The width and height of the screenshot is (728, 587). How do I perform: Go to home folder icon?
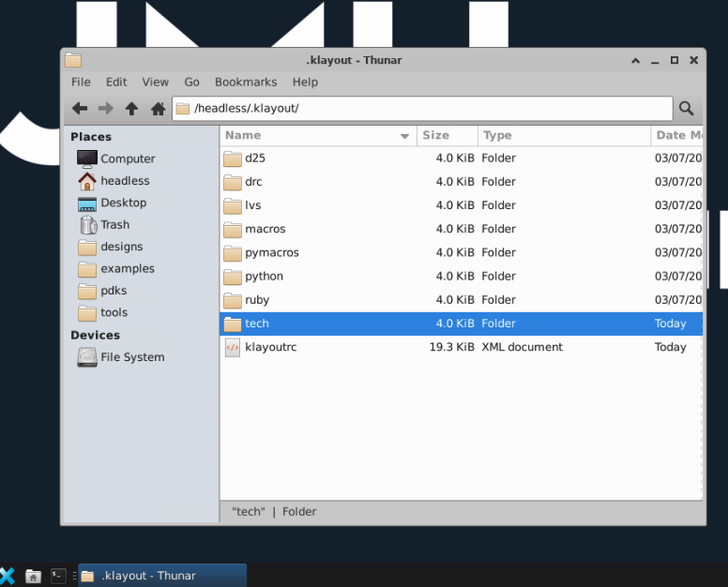point(158,109)
